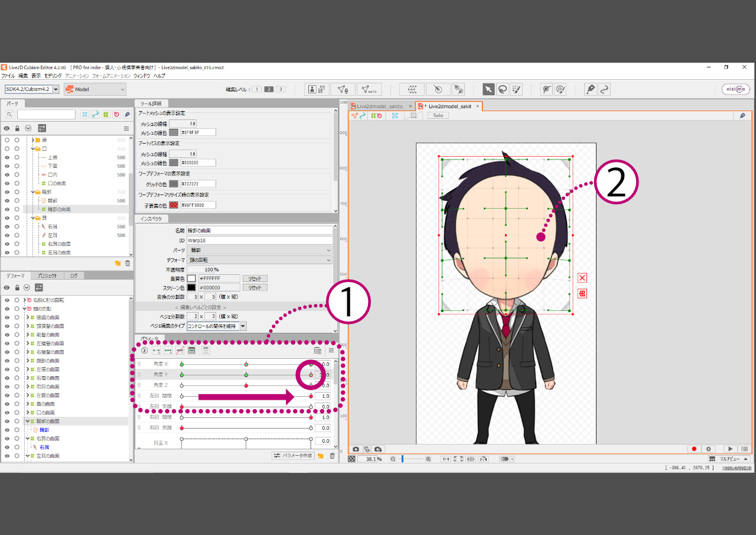
Task: Switch to Live2dmodel_sakito_ document tab
Action: point(380,106)
